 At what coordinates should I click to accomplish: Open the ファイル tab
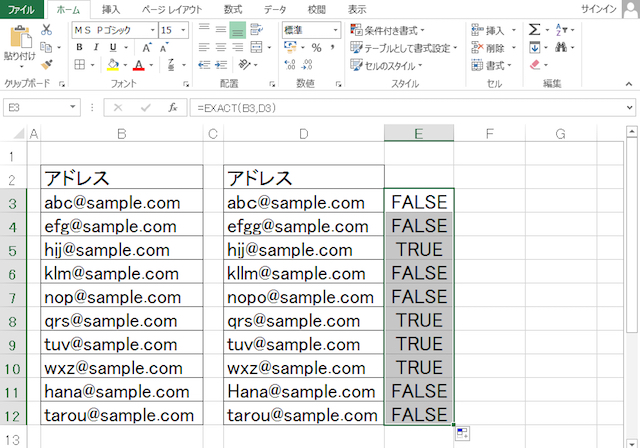[x=21, y=9]
